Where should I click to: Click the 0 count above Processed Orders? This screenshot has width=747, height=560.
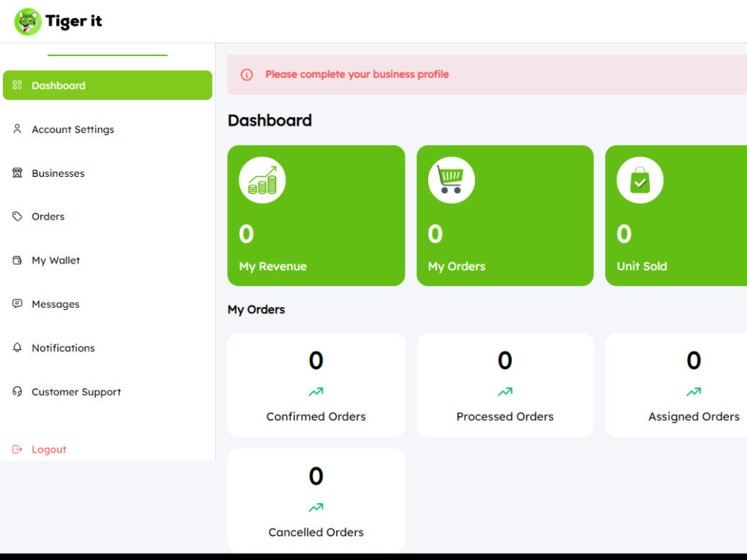coord(505,361)
